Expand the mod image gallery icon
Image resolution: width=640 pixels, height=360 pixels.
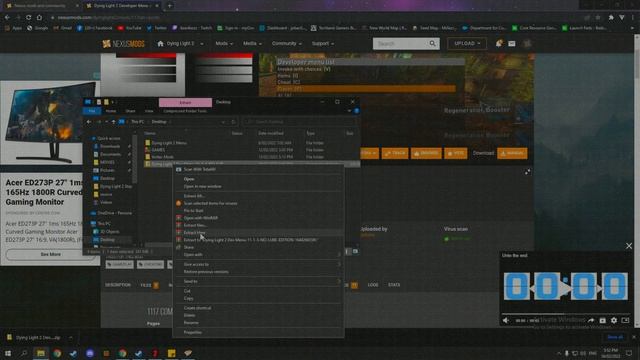[x=527, y=172]
